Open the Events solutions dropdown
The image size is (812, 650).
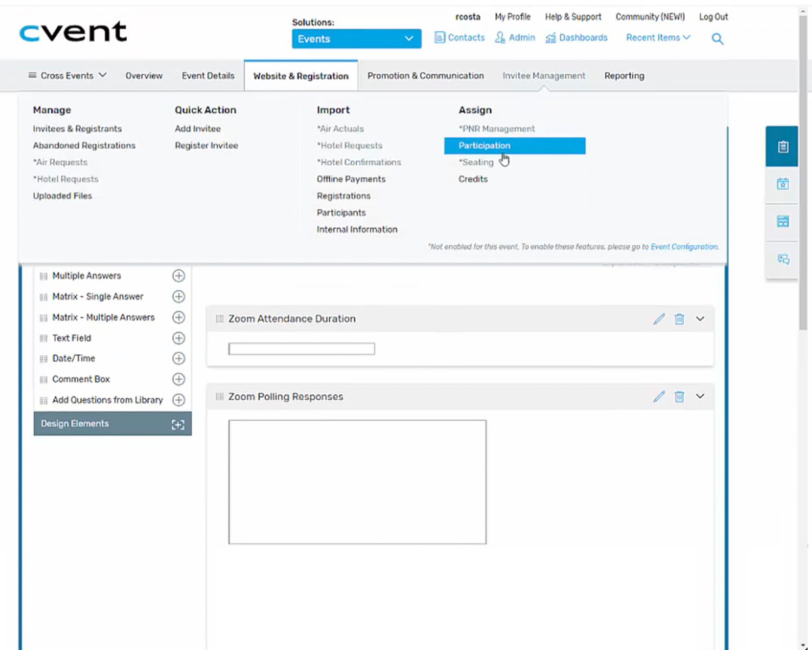click(356, 38)
